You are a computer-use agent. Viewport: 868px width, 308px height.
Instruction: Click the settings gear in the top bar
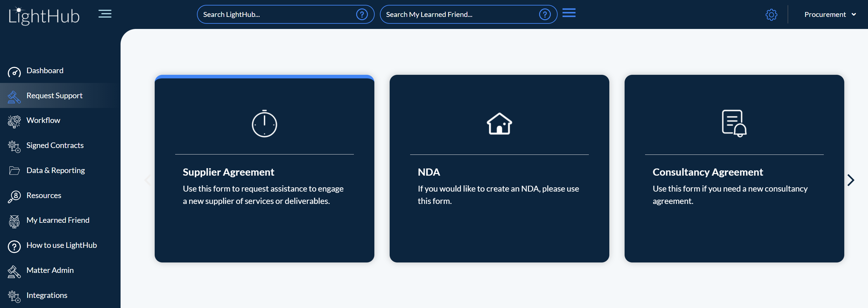[x=771, y=14]
